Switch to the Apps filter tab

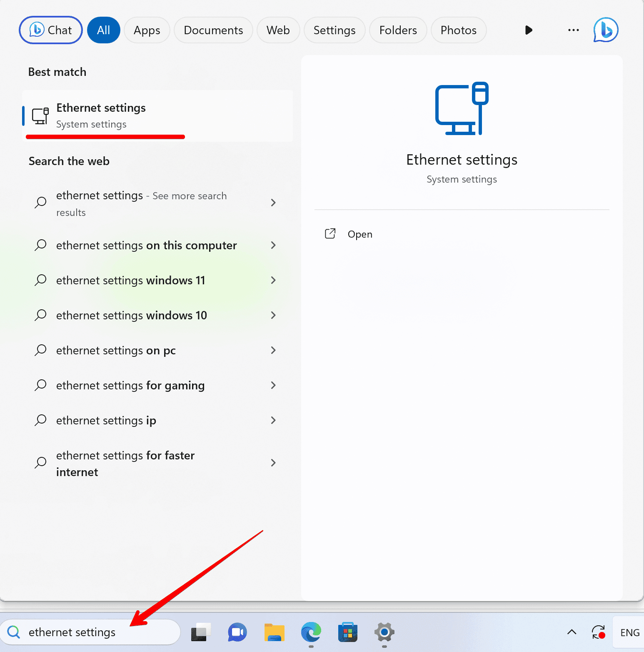147,30
